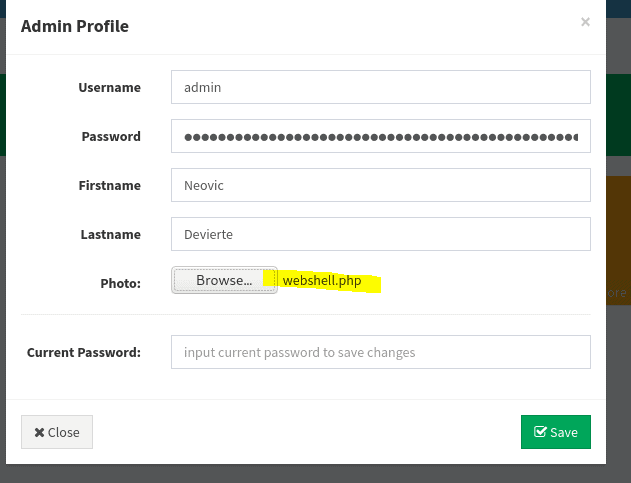Screen dimensions: 631x483
Task: Click the Current Password input box
Action: point(381,352)
